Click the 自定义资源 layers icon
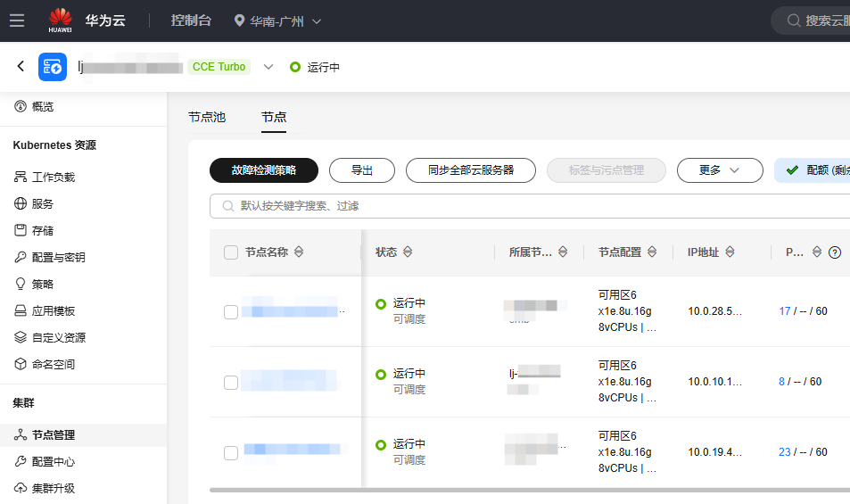The height and width of the screenshot is (504, 850). tap(20, 337)
